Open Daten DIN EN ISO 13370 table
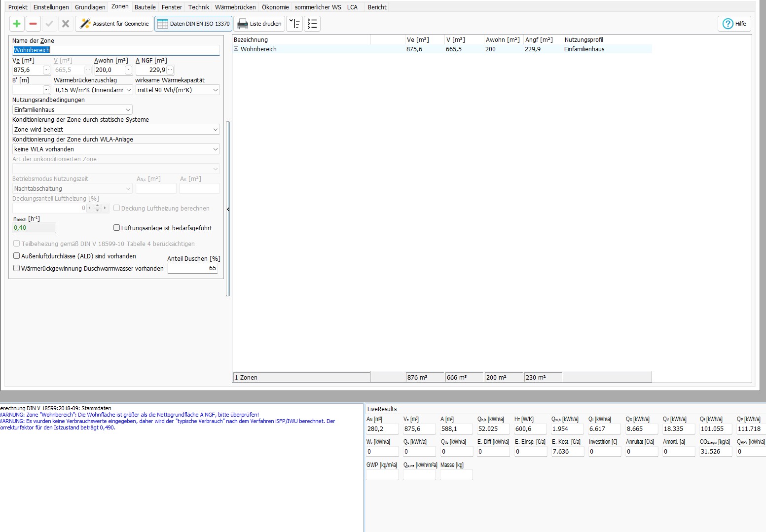This screenshot has width=766, height=532. click(193, 24)
